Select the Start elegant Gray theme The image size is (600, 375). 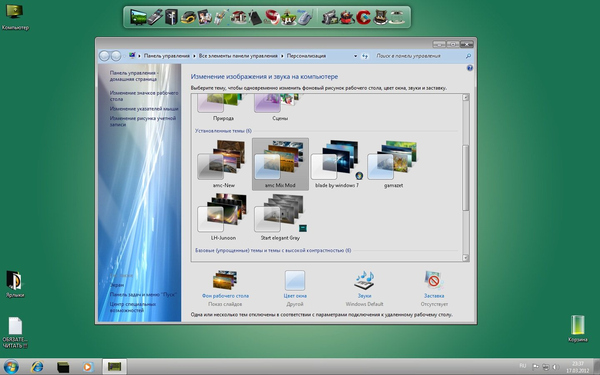pyautogui.click(x=280, y=217)
